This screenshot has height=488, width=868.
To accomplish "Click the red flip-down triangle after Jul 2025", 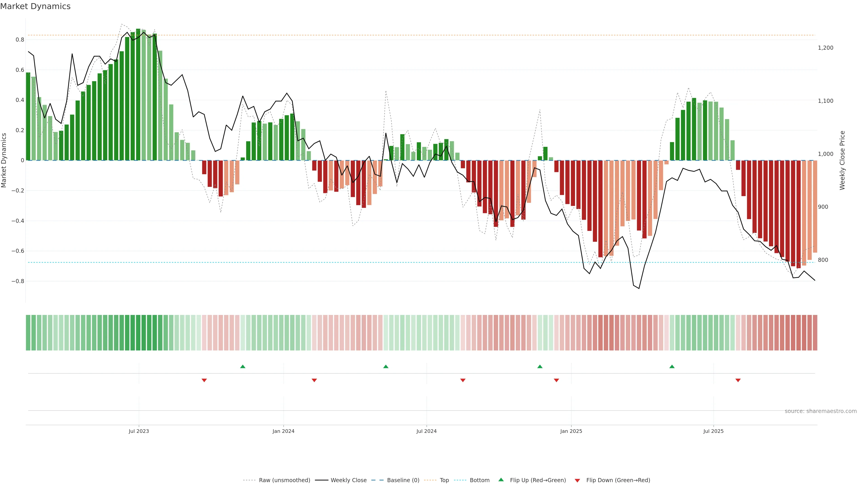I will pos(738,380).
